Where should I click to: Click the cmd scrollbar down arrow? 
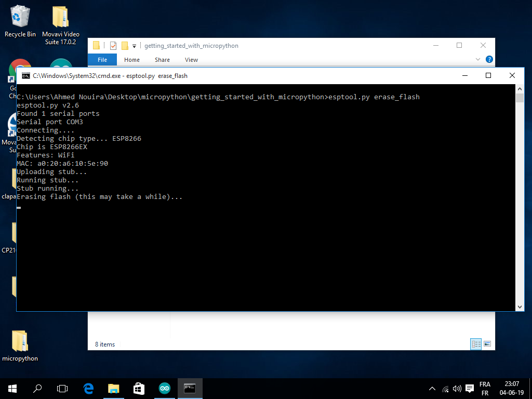point(520,307)
